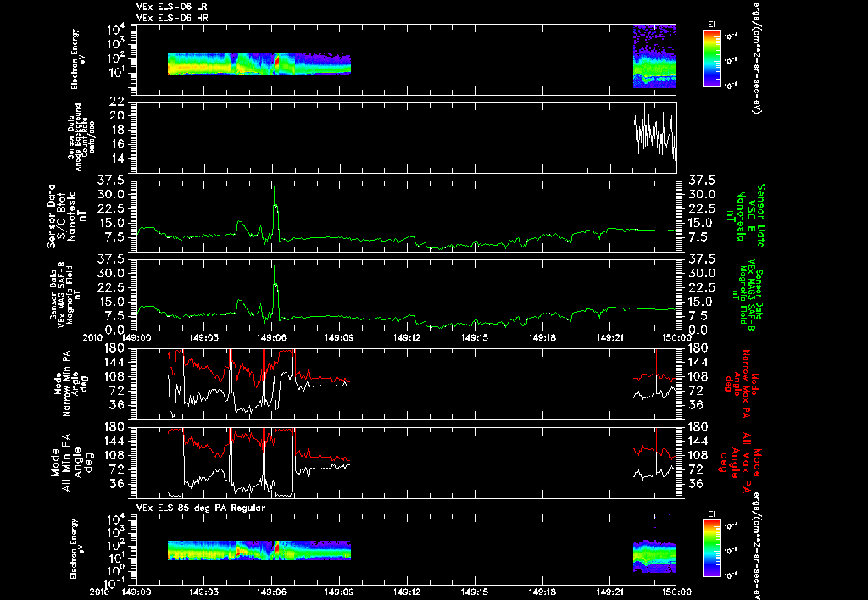
Task: Click '149:12' on the bottom time axis
Action: pos(407,592)
